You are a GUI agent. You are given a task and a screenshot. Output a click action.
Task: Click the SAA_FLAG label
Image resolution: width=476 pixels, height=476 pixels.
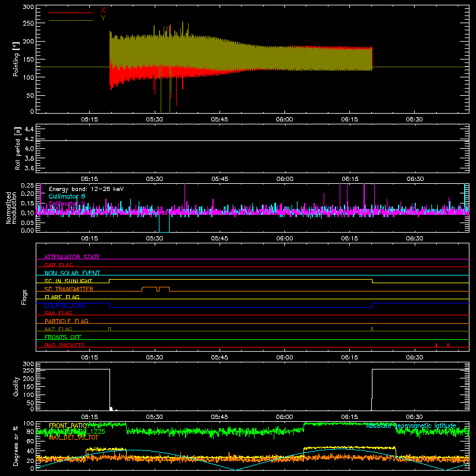tap(58, 313)
